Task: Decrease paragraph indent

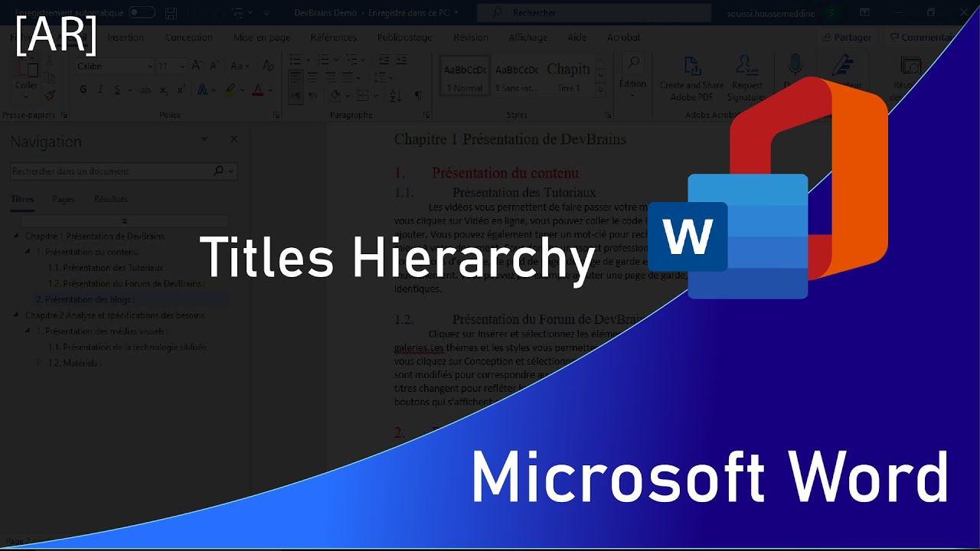Action: [384, 60]
